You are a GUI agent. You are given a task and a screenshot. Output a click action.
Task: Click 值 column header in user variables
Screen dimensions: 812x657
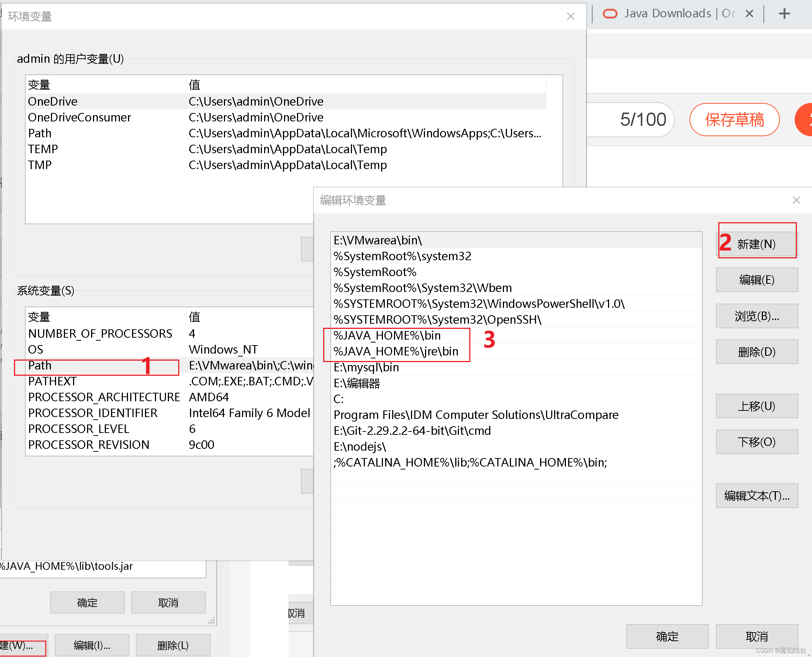click(x=366, y=85)
